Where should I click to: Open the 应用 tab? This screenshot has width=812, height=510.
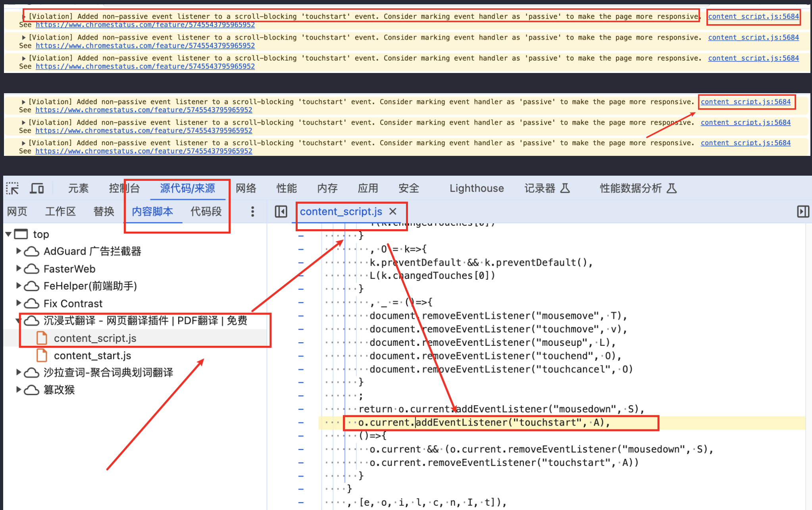pyautogui.click(x=368, y=188)
